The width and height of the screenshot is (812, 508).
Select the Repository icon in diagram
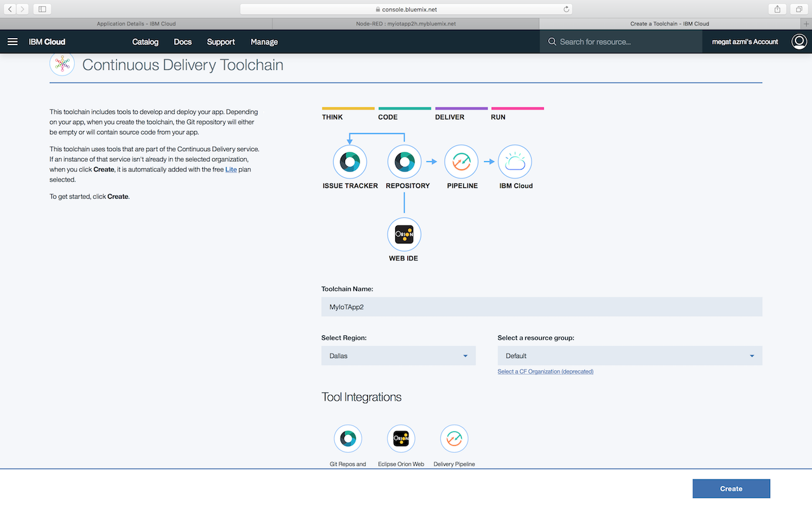click(404, 162)
